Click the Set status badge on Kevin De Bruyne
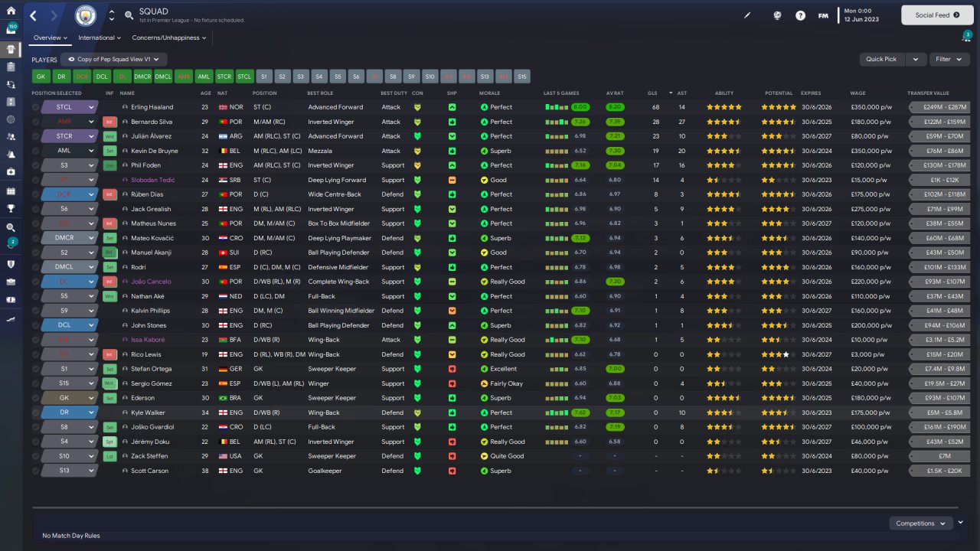Image resolution: width=980 pixels, height=551 pixels. point(109,151)
